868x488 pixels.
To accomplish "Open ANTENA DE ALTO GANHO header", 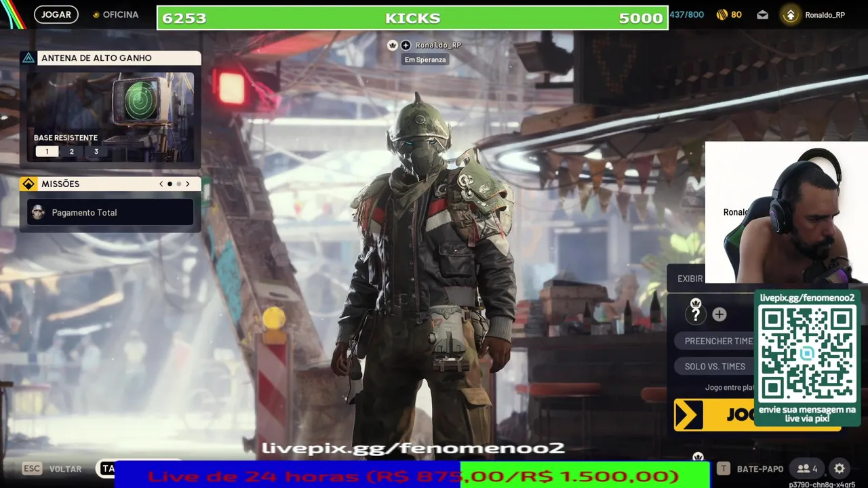I will coord(111,58).
